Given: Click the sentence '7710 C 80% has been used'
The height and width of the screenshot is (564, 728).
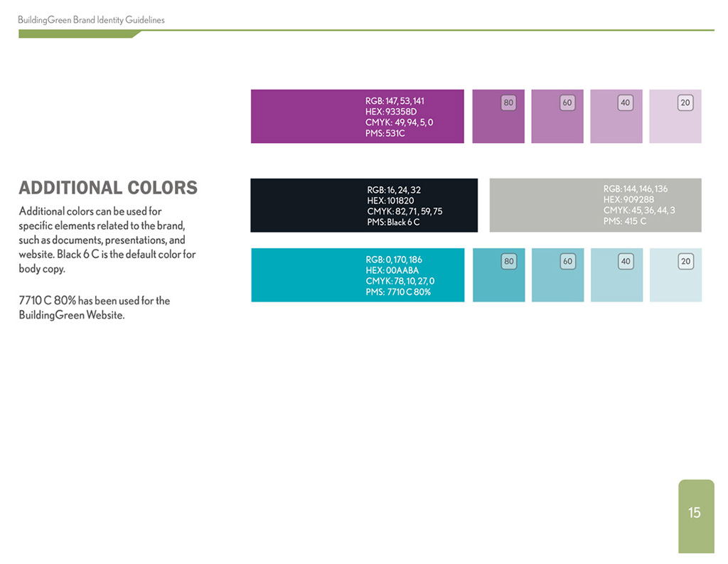Looking at the screenshot, I should [x=95, y=308].
